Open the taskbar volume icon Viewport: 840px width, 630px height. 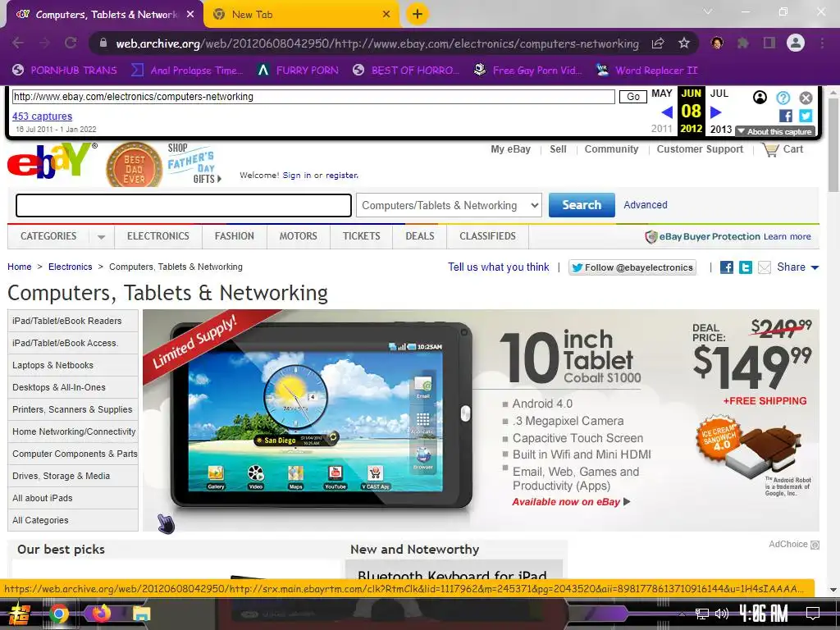tap(722, 614)
